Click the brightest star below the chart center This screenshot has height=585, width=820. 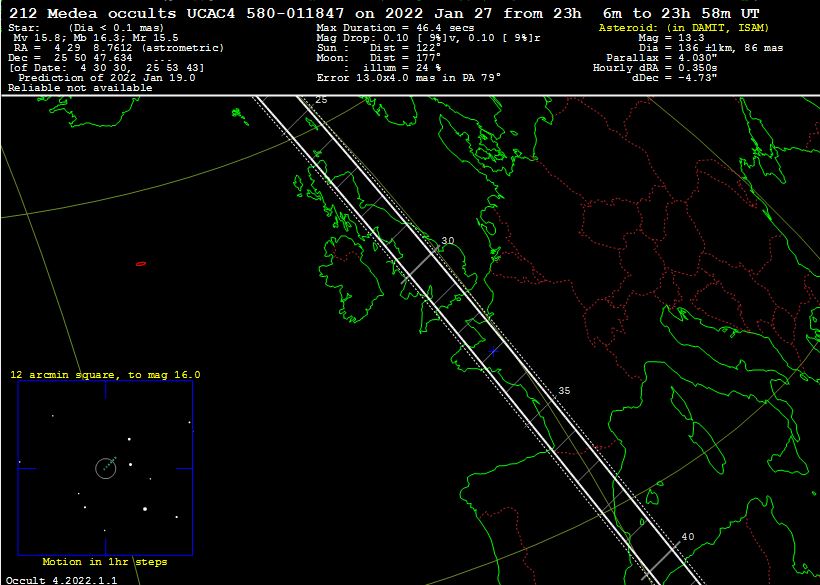(x=145, y=509)
